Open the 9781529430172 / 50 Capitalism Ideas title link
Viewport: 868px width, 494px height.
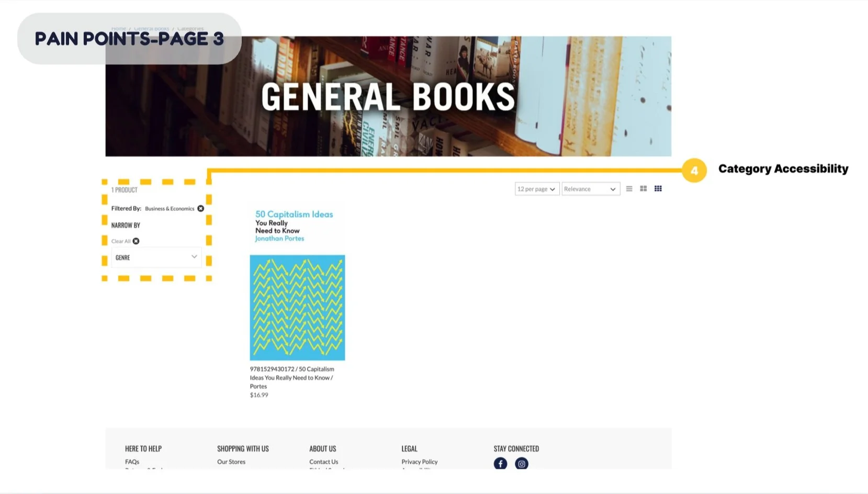click(292, 377)
